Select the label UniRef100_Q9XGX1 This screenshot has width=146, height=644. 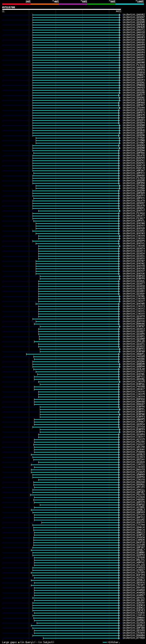tap(133, 597)
